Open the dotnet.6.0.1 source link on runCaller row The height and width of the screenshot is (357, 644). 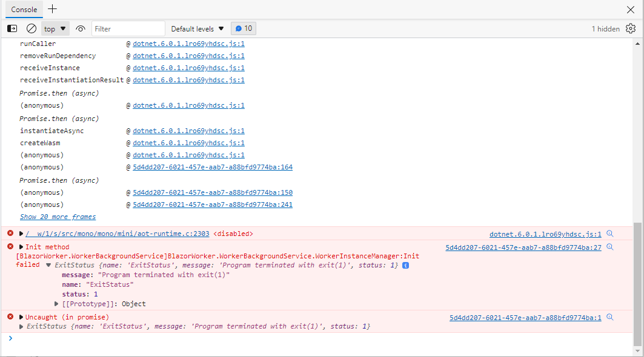pyautogui.click(x=188, y=43)
